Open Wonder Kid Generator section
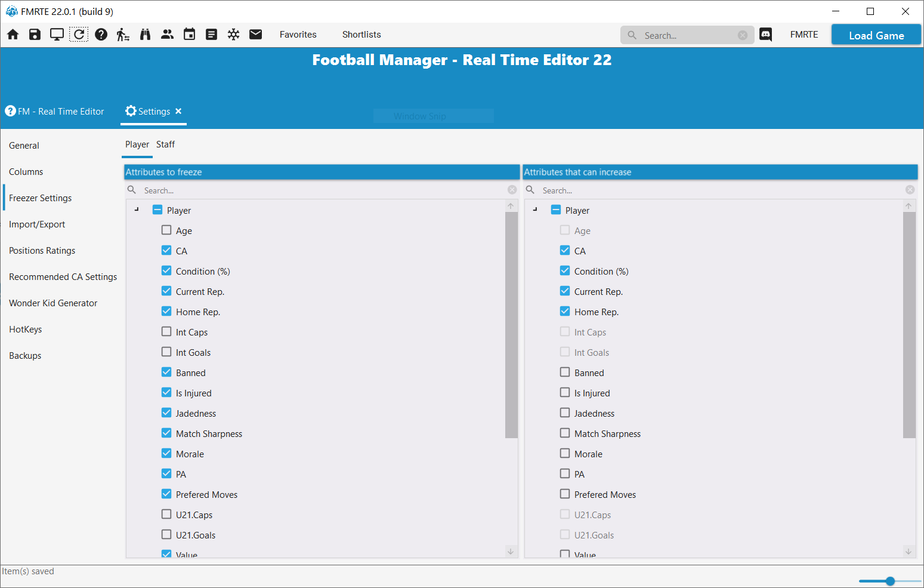 click(x=53, y=303)
